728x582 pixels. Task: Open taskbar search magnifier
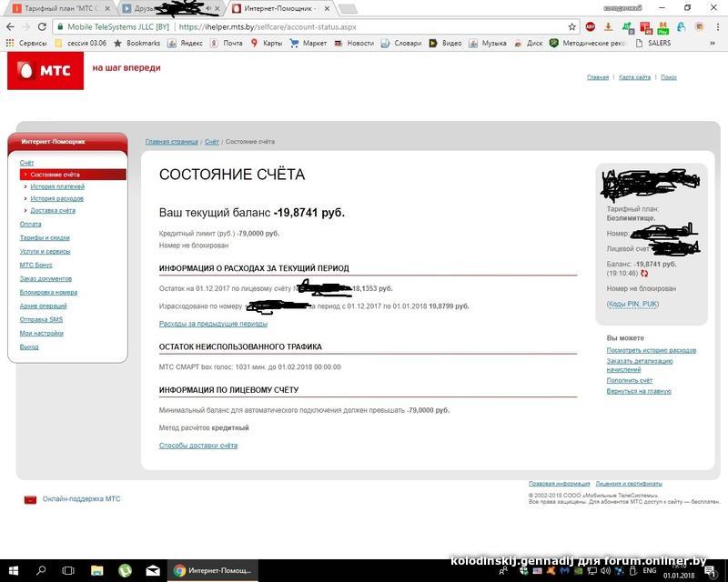[x=41, y=571]
